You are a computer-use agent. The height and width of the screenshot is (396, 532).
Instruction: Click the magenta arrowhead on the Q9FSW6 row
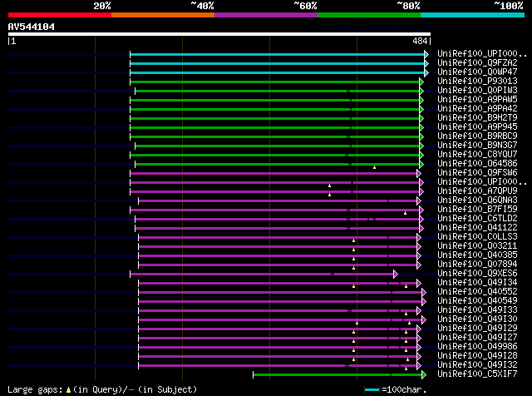pos(419,173)
